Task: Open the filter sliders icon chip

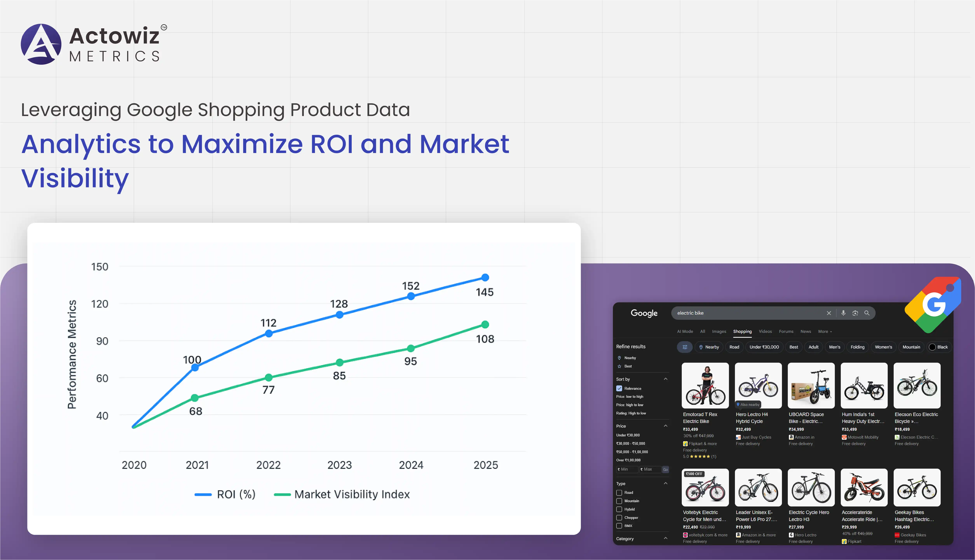Action: (685, 347)
